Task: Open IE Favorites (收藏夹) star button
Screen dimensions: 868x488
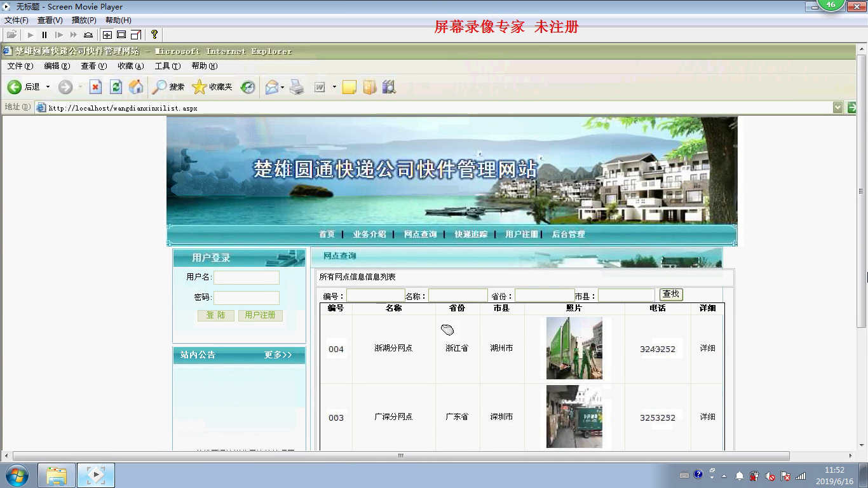Action: click(x=212, y=87)
